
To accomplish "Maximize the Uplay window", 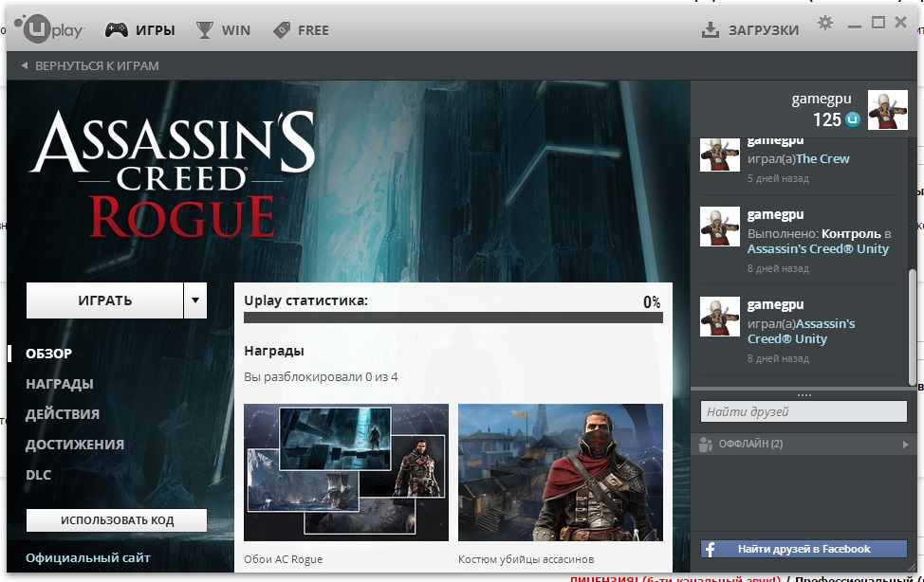I will [878, 23].
